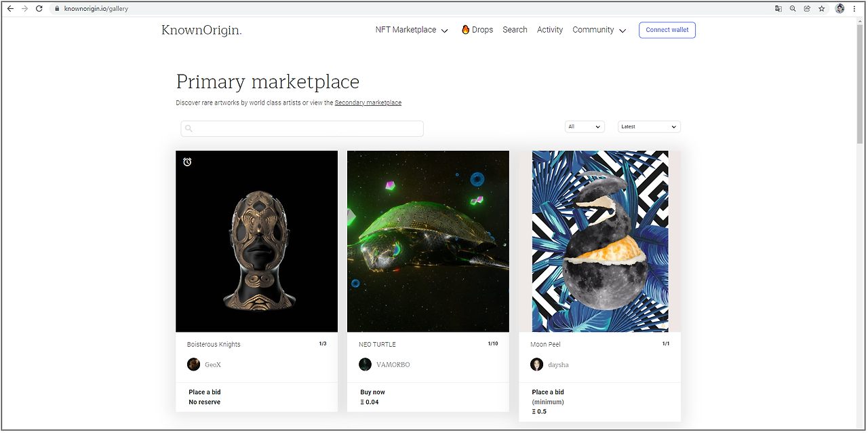The height and width of the screenshot is (433, 868).
Task: Open Boisterous Knights artwork image
Action: (256, 242)
